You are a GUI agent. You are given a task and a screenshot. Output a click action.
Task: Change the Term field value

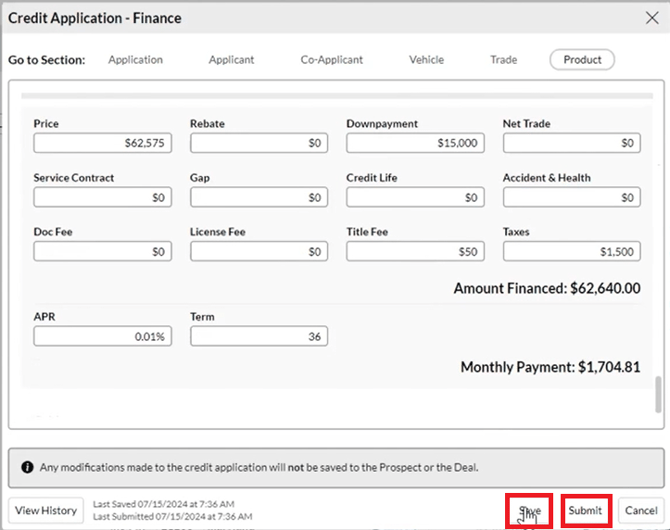pos(259,337)
